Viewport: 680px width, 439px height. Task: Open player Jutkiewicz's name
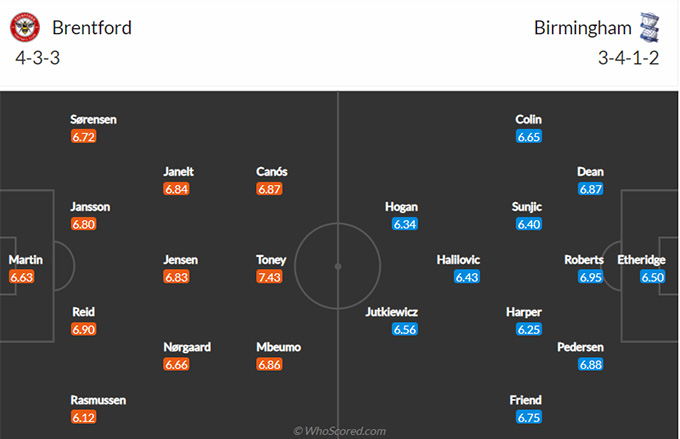click(x=392, y=312)
